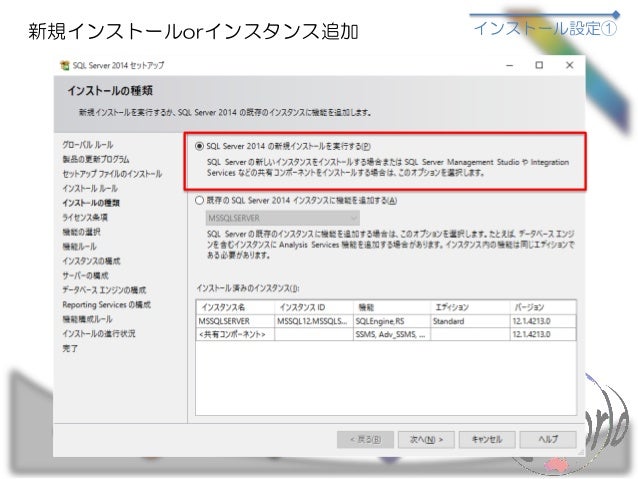
Task: Click the MSSQL12.MSSQLS... instance ID cell
Action: (314, 321)
